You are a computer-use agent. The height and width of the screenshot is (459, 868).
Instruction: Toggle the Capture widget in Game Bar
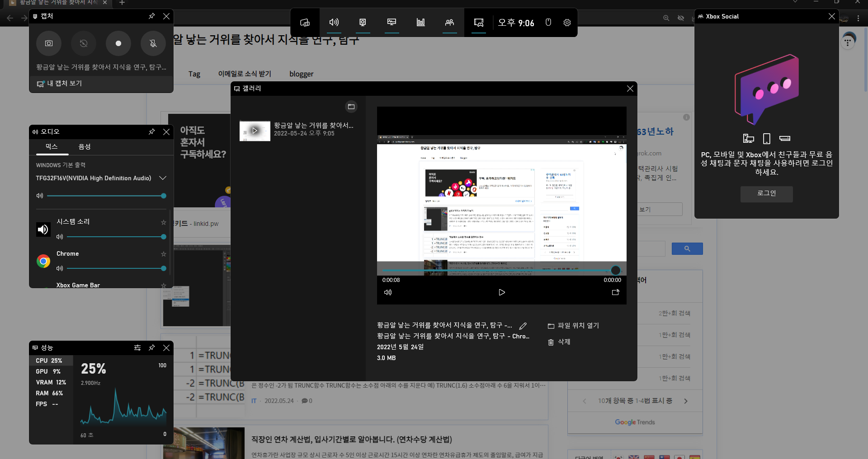pyautogui.click(x=363, y=23)
